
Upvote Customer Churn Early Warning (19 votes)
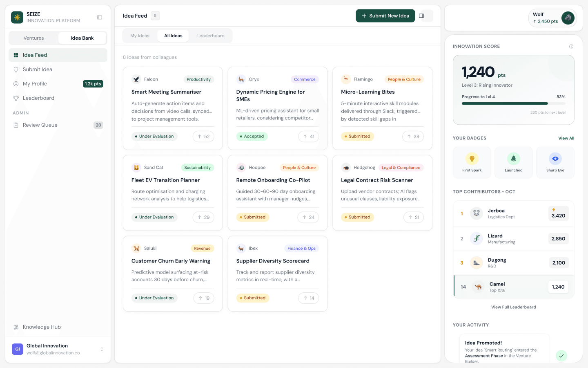(x=204, y=298)
